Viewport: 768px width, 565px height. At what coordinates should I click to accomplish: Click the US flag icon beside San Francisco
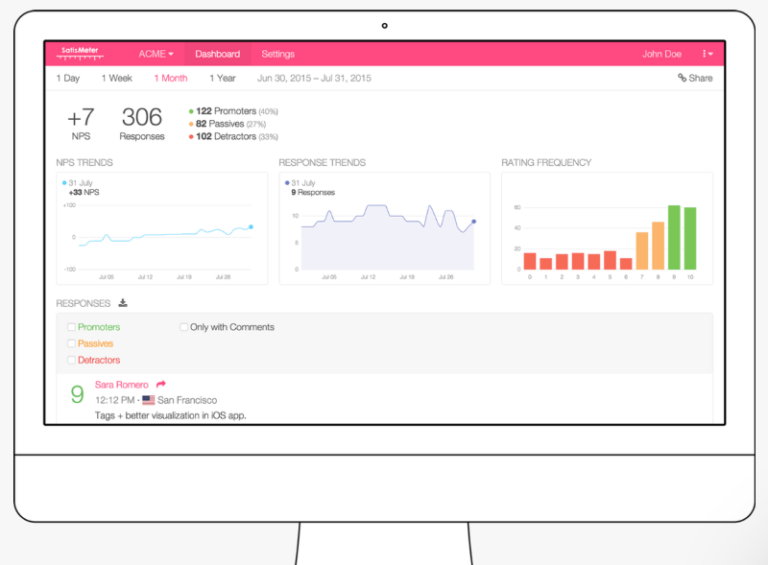click(149, 400)
